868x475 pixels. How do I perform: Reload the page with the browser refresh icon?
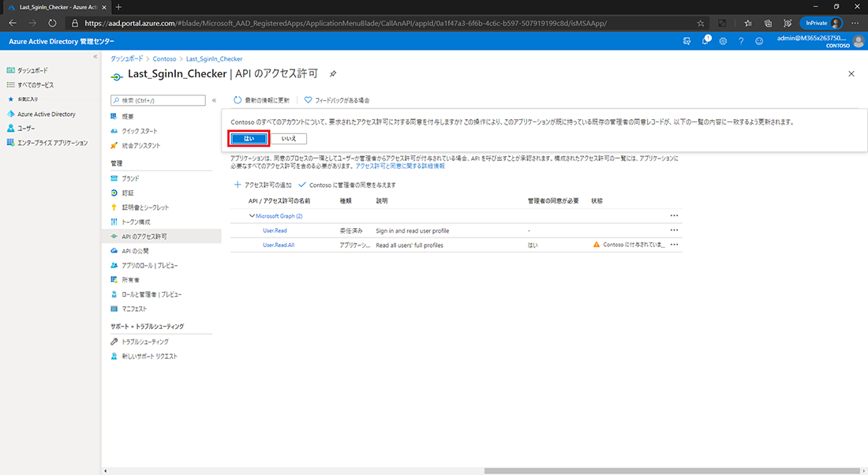(x=52, y=23)
